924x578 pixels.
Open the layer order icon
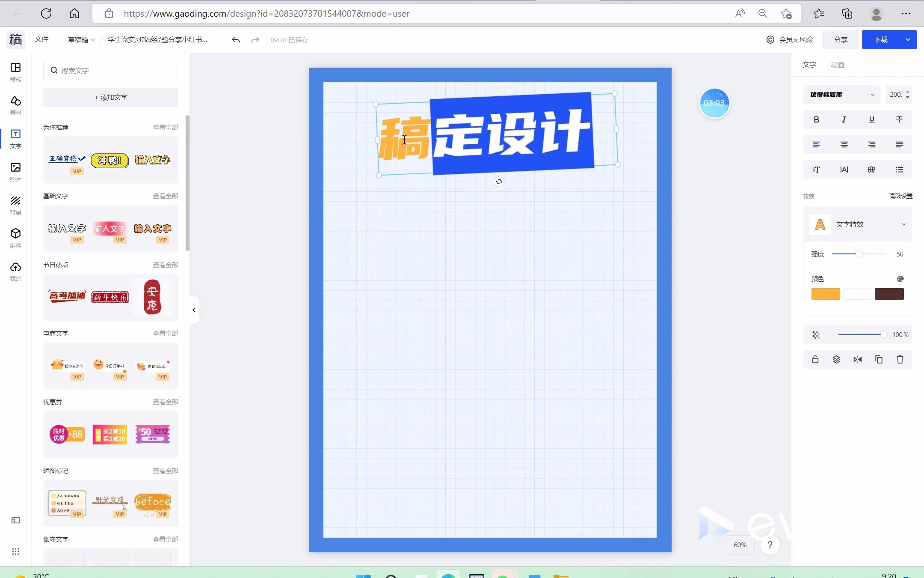click(x=836, y=360)
